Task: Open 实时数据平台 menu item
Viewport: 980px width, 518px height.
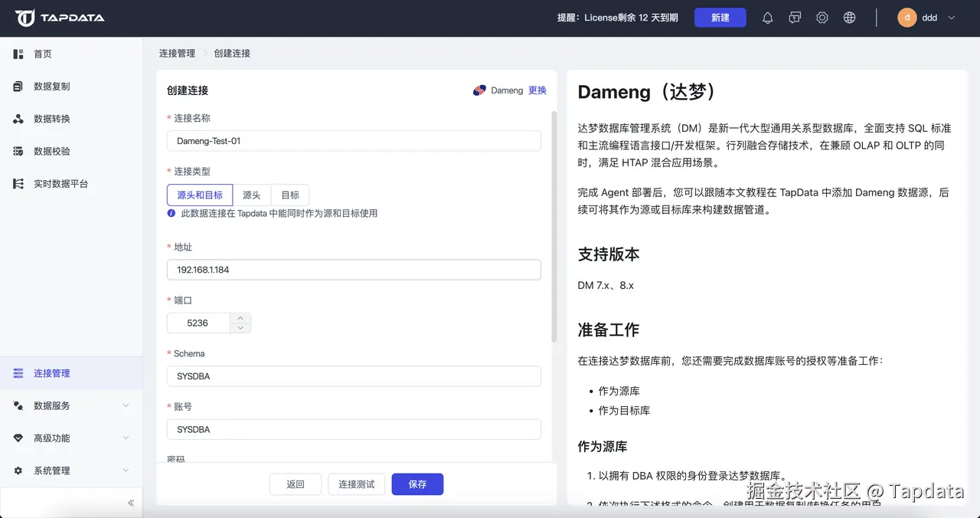Action: click(x=71, y=184)
